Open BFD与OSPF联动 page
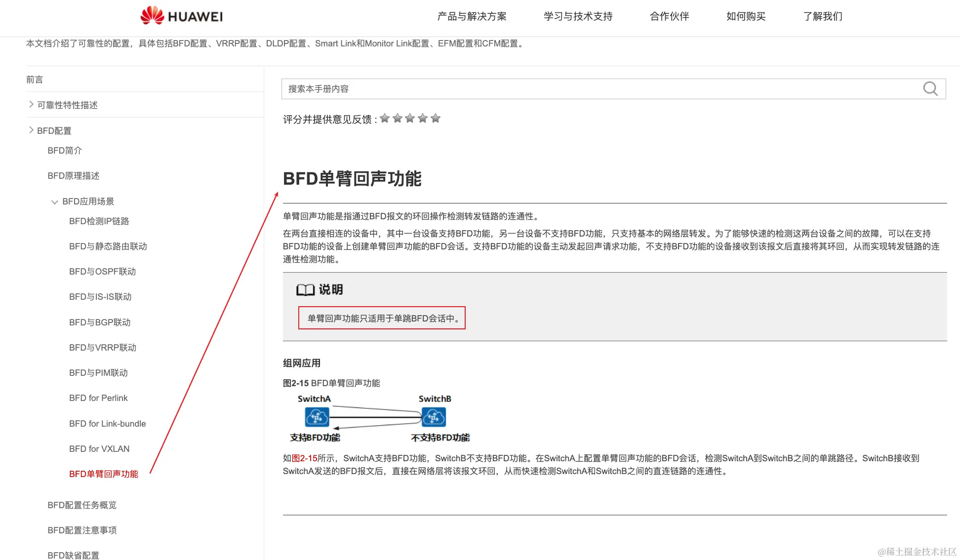Image resolution: width=960 pixels, height=560 pixels. [102, 272]
